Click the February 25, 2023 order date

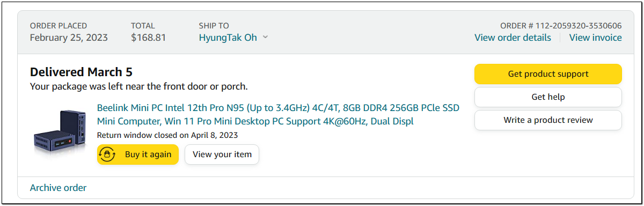tap(69, 38)
